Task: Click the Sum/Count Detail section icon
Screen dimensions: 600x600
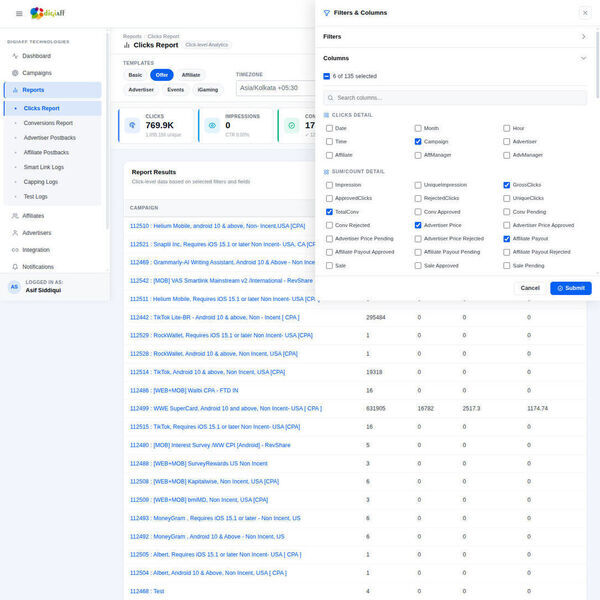Action: [326, 172]
